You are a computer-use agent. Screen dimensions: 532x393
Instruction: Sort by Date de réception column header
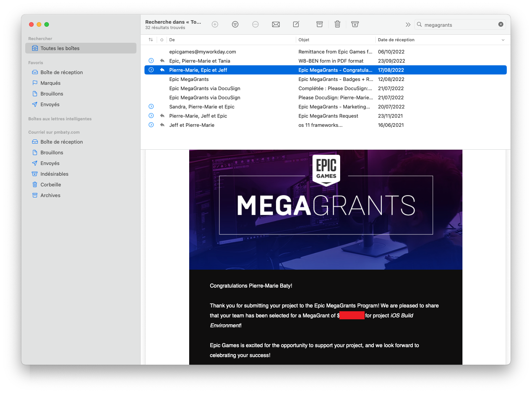coord(396,40)
